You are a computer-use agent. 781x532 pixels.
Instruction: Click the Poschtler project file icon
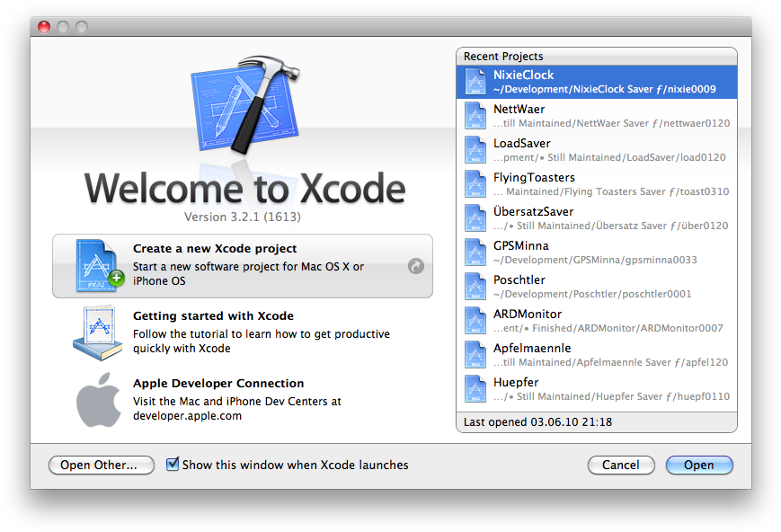click(x=475, y=287)
